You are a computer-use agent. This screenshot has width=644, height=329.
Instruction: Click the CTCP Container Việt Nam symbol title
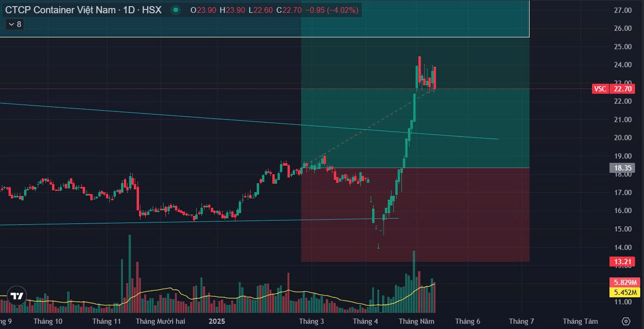pyautogui.click(x=83, y=10)
